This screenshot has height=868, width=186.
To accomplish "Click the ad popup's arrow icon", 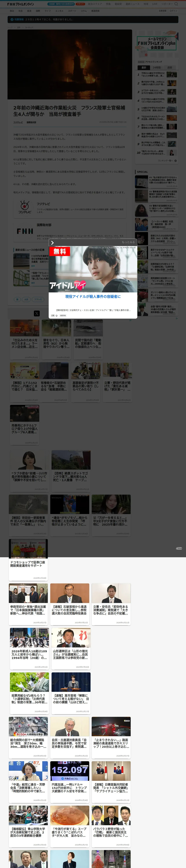I will (52, 242).
